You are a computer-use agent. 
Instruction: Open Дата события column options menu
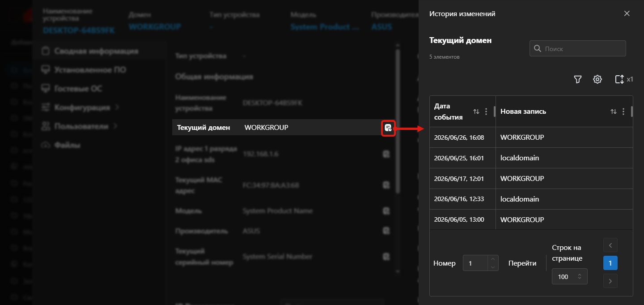coord(486,112)
